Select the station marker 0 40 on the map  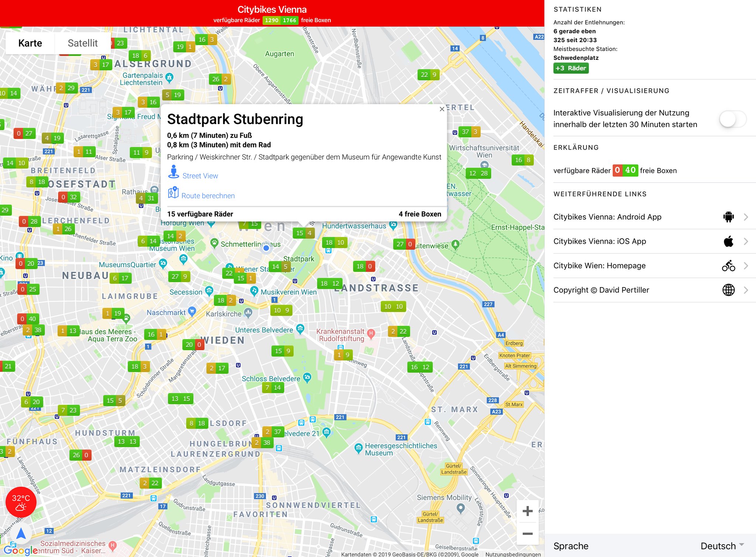(28, 319)
